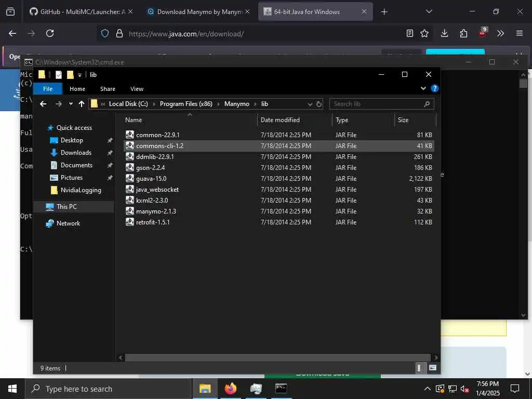
Task: Select Network in navigation pane
Action: point(68,223)
